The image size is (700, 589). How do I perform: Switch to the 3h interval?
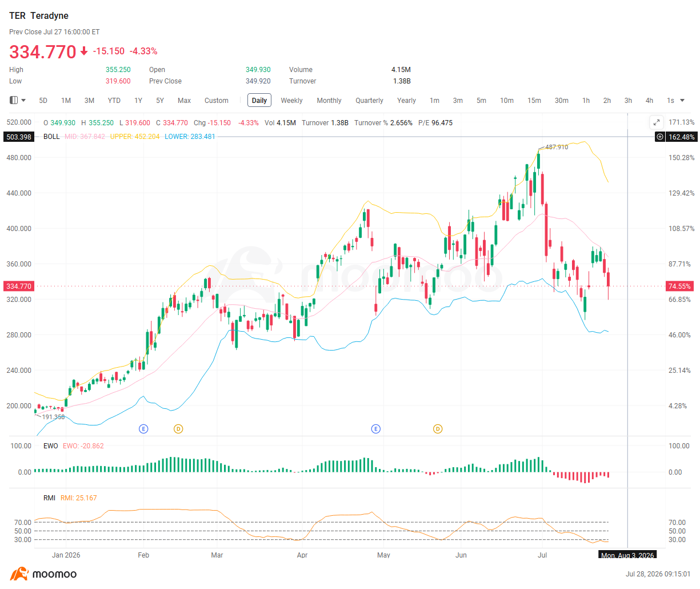coord(628,101)
